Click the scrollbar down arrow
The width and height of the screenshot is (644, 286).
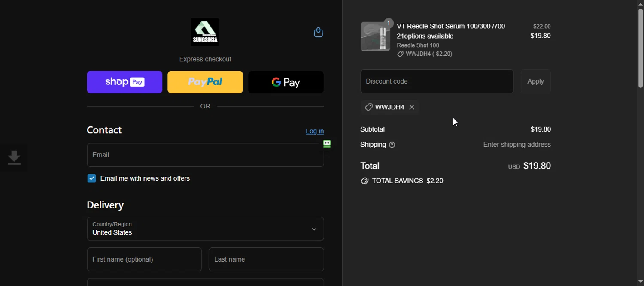click(640, 282)
